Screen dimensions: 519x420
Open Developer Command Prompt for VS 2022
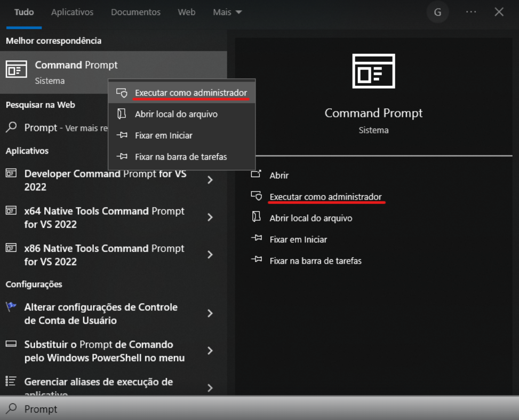(105, 180)
